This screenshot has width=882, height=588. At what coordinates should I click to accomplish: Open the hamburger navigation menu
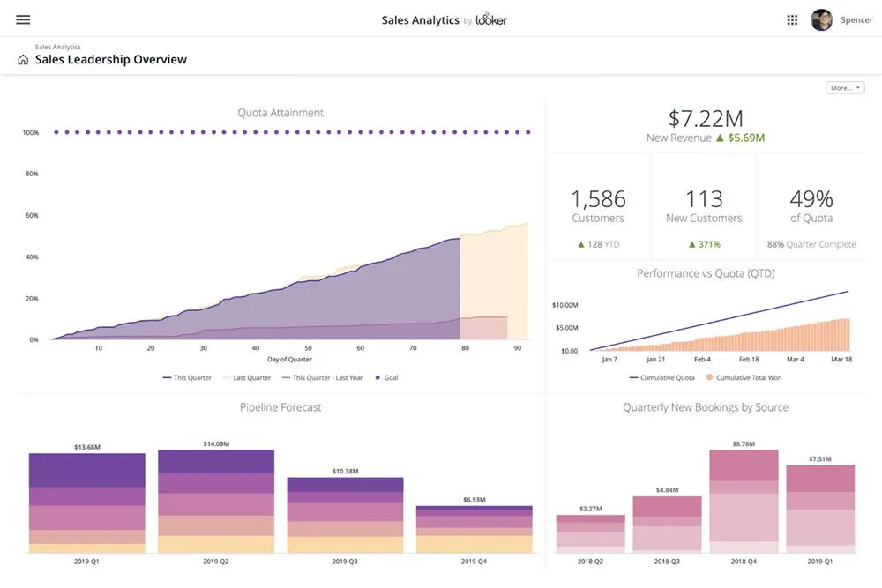pos(22,19)
